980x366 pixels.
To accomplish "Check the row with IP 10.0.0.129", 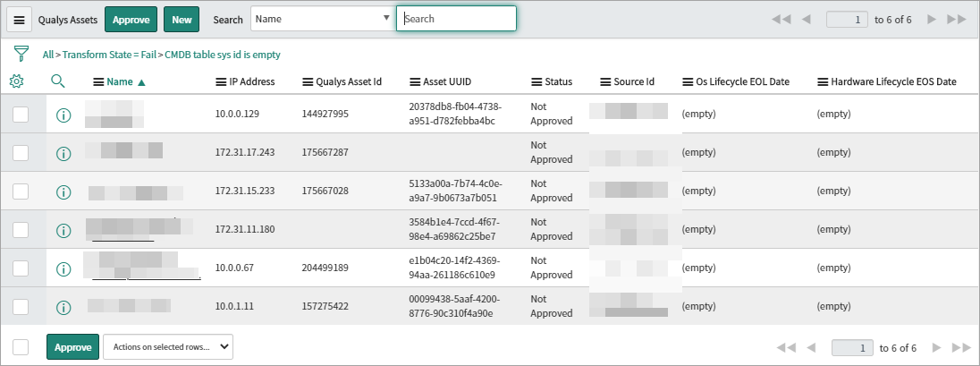I will point(21,115).
